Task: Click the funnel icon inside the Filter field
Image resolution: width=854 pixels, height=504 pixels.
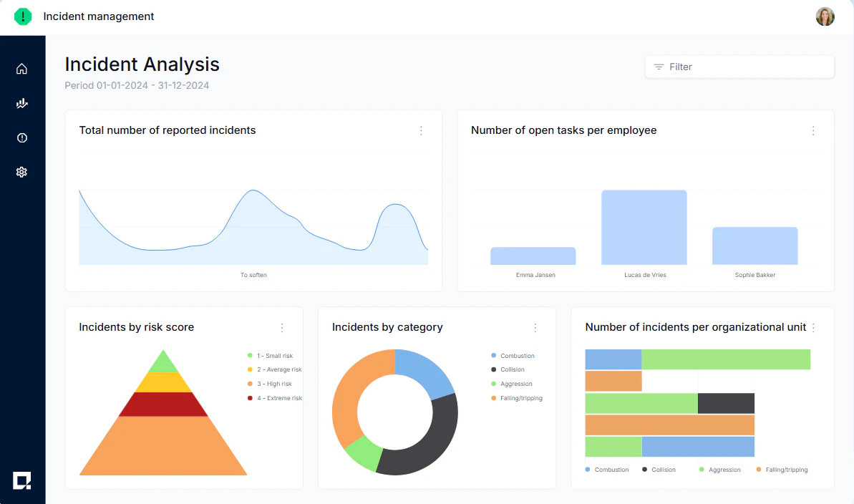Action: (658, 67)
